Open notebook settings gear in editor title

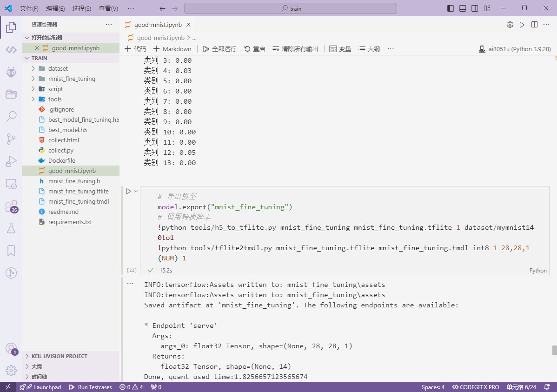[510, 25]
